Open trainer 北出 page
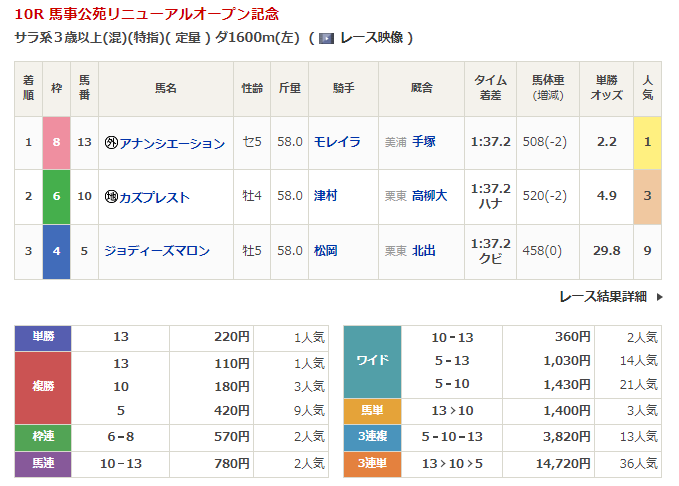Image resolution: width=679 pixels, height=486 pixels. [424, 250]
